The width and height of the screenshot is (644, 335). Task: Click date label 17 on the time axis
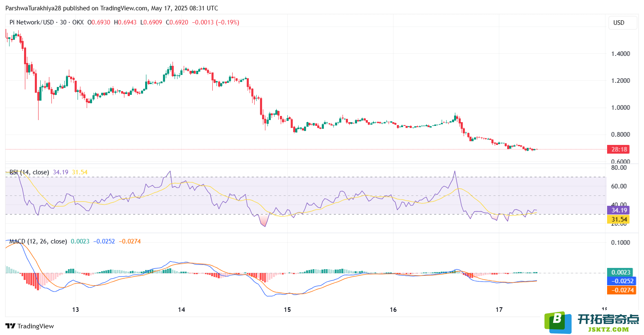[499, 310]
